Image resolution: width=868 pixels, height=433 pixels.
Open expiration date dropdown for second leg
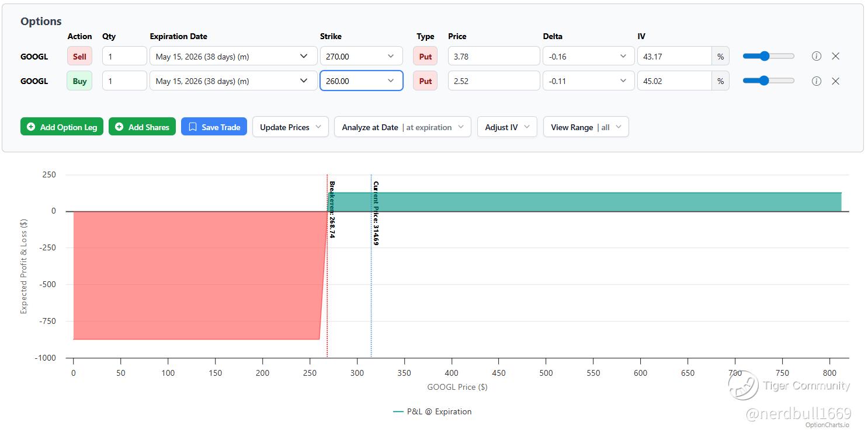[232, 81]
